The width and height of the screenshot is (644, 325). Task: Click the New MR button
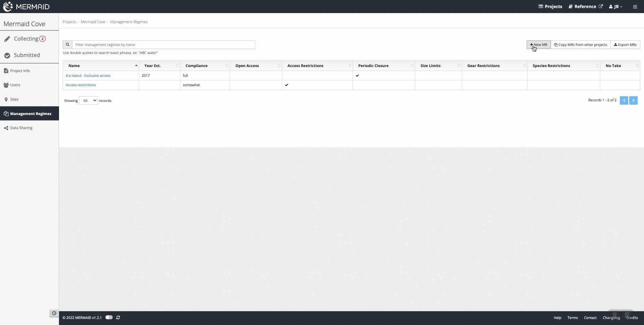pyautogui.click(x=538, y=45)
